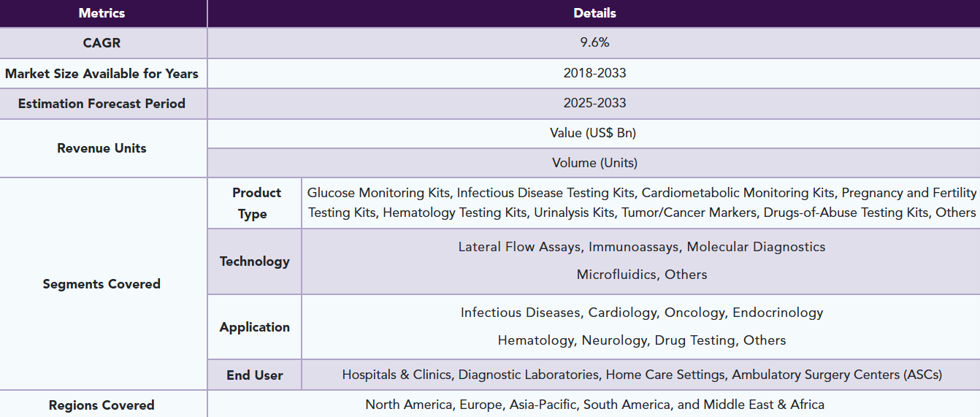The height and width of the screenshot is (417, 980).
Task: Click the Volume (Units) cell
Action: (x=594, y=163)
